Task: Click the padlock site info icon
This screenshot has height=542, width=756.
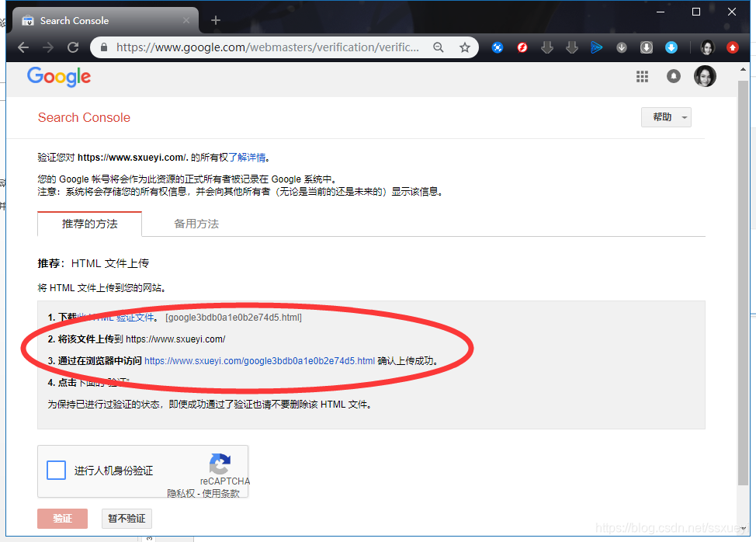Action: (104, 47)
